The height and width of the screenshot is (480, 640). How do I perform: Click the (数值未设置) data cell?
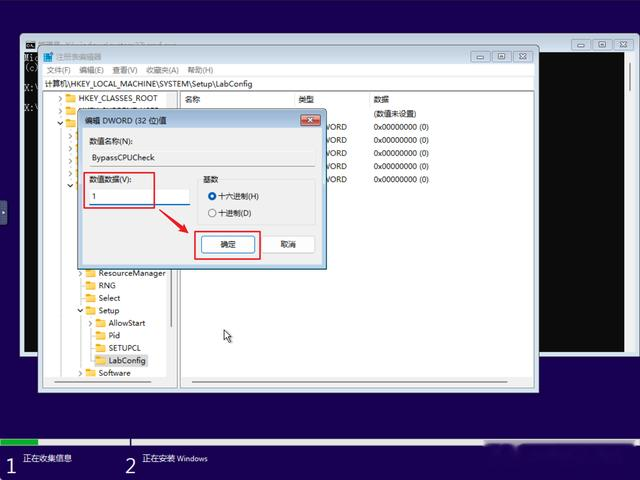[395, 114]
